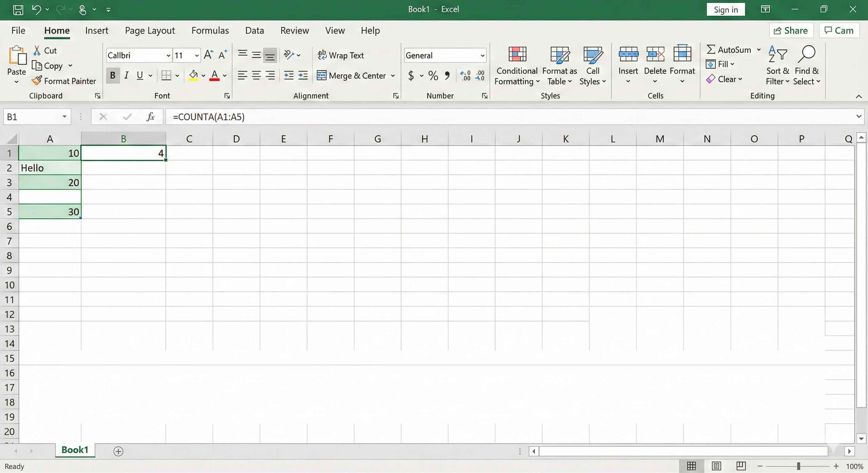
Task: Click the Increase Font Size icon
Action: pyautogui.click(x=209, y=55)
